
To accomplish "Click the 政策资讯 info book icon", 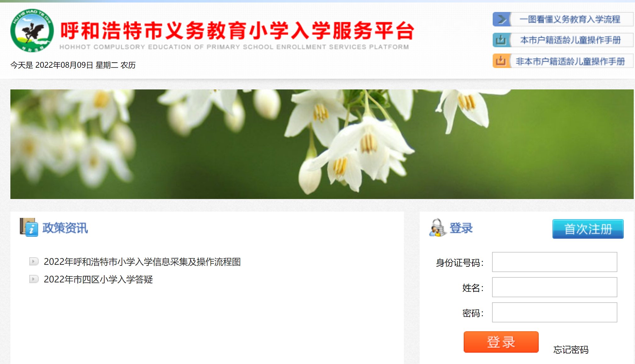I will 29,227.
